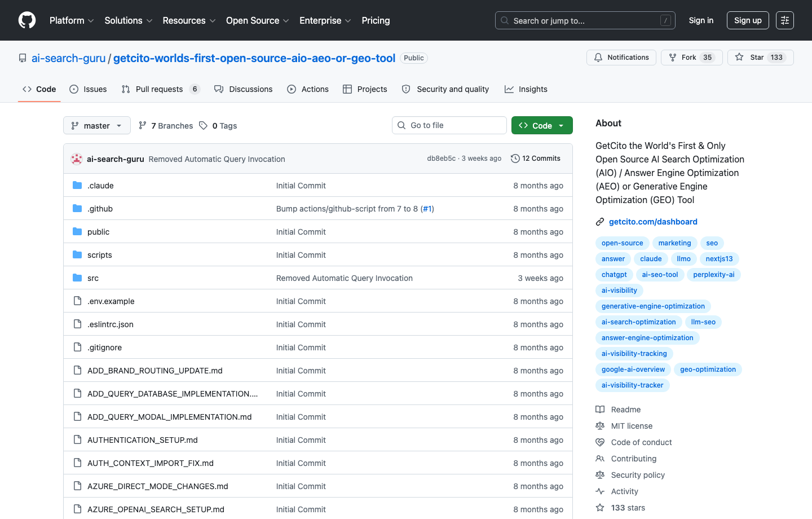The image size is (812, 519).
Task: Open the Activity link
Action: tap(617, 491)
